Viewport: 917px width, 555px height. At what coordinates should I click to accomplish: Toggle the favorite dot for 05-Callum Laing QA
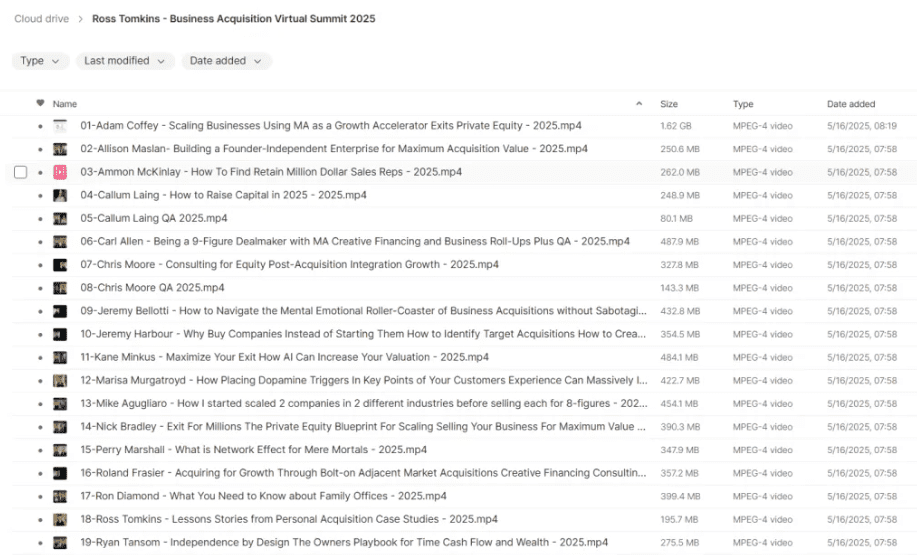pos(40,219)
